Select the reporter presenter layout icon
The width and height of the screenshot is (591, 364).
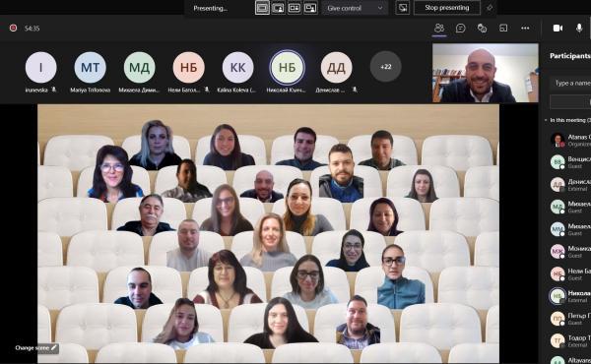pos(310,8)
